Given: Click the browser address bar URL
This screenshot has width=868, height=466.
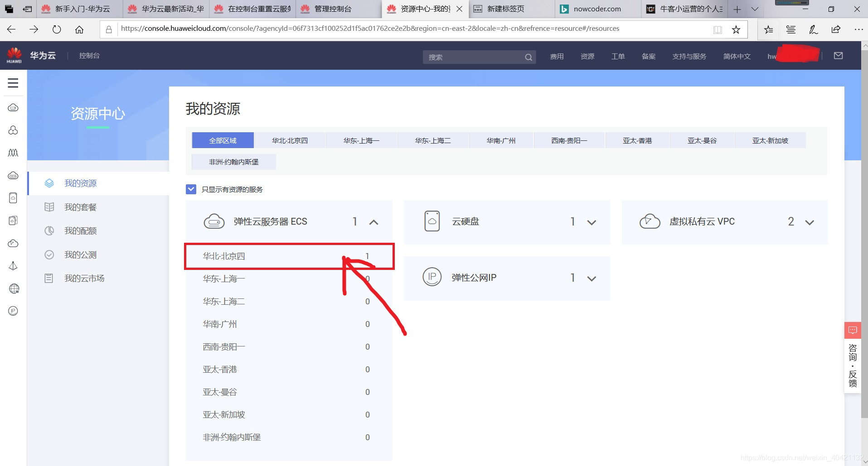Looking at the screenshot, I should click(370, 29).
